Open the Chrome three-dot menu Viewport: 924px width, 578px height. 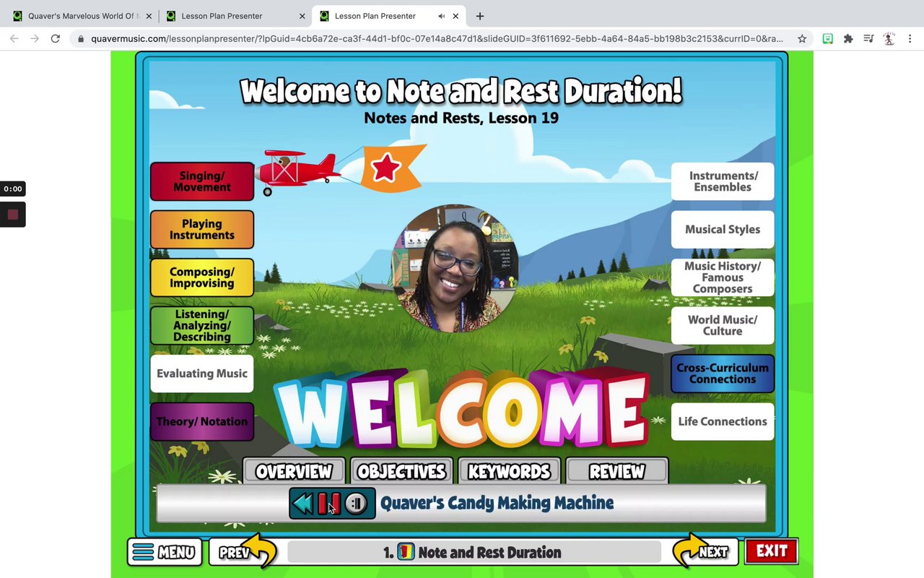point(910,39)
